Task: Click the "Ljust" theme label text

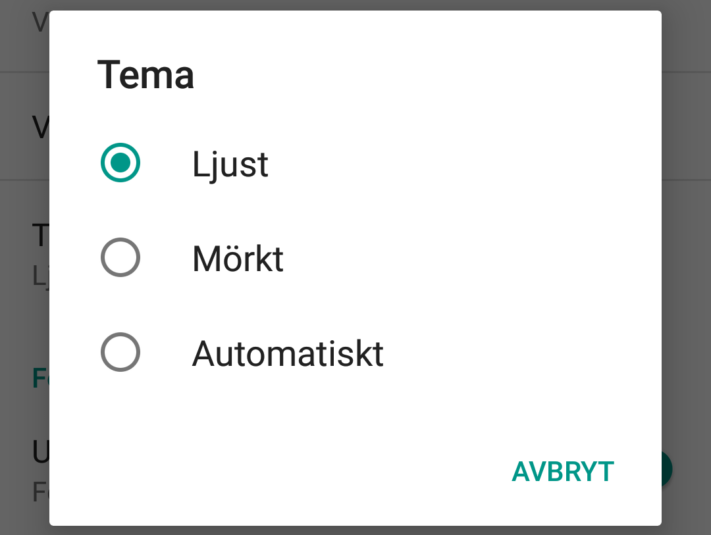Action: pyautogui.click(x=230, y=164)
